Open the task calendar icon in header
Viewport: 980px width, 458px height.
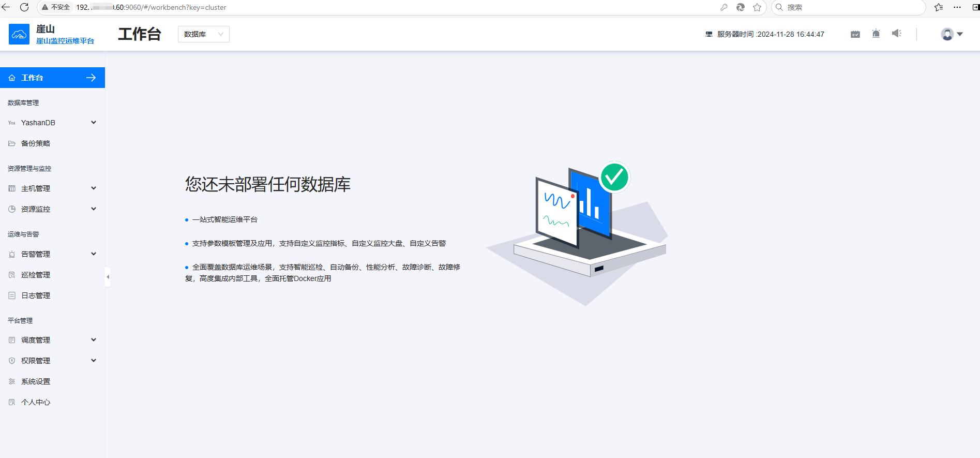click(855, 34)
